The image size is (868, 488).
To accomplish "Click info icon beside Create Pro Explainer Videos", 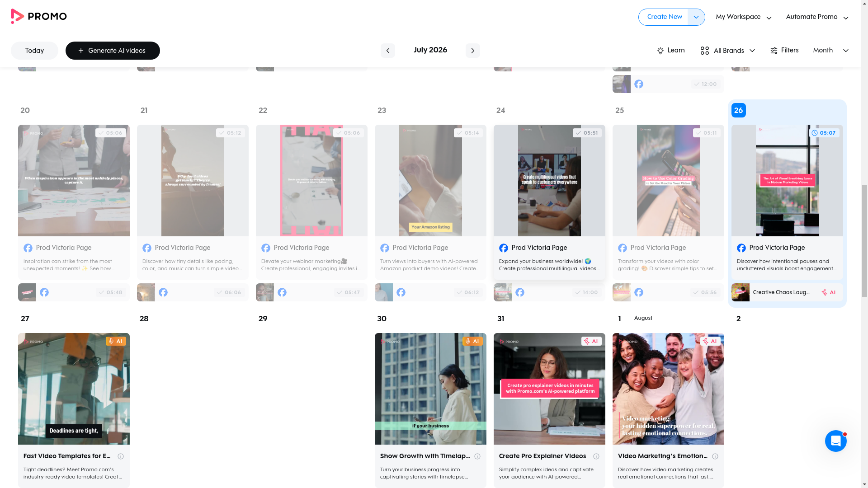I will [x=596, y=456].
